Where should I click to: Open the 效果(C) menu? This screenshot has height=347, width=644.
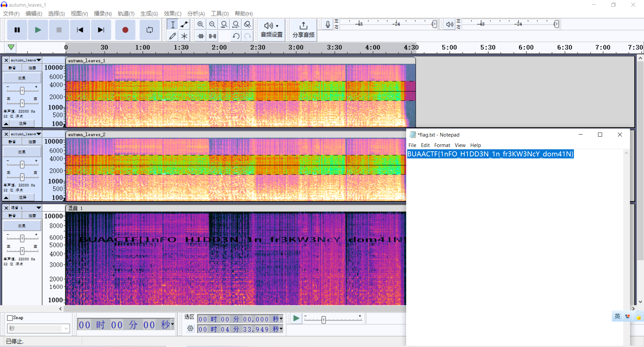(x=172, y=13)
